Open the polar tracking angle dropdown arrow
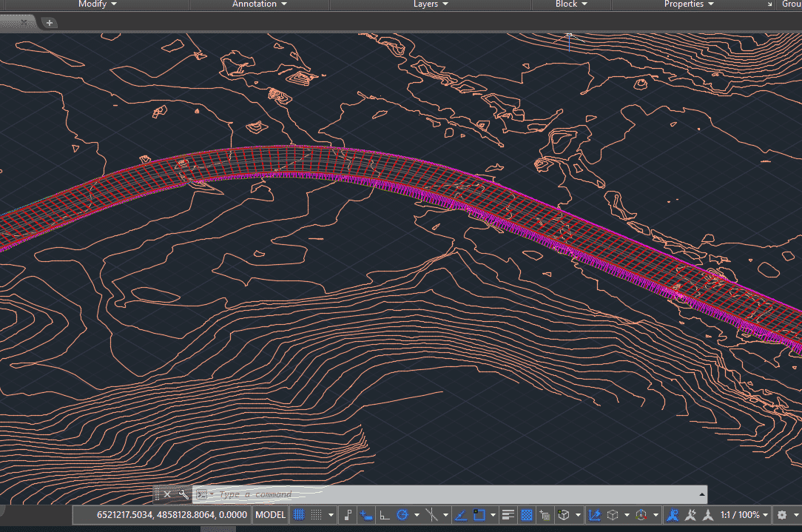This screenshot has height=532, width=802. pyautogui.click(x=417, y=514)
